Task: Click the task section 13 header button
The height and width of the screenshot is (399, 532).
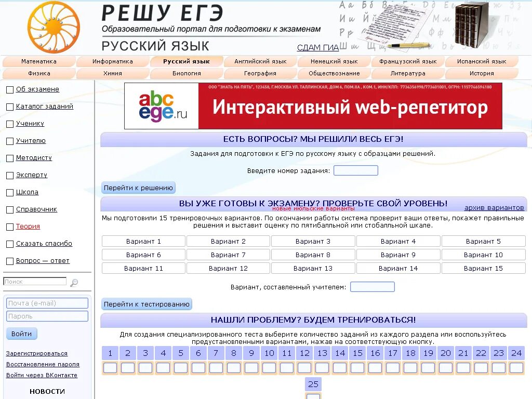Action: click(322, 353)
